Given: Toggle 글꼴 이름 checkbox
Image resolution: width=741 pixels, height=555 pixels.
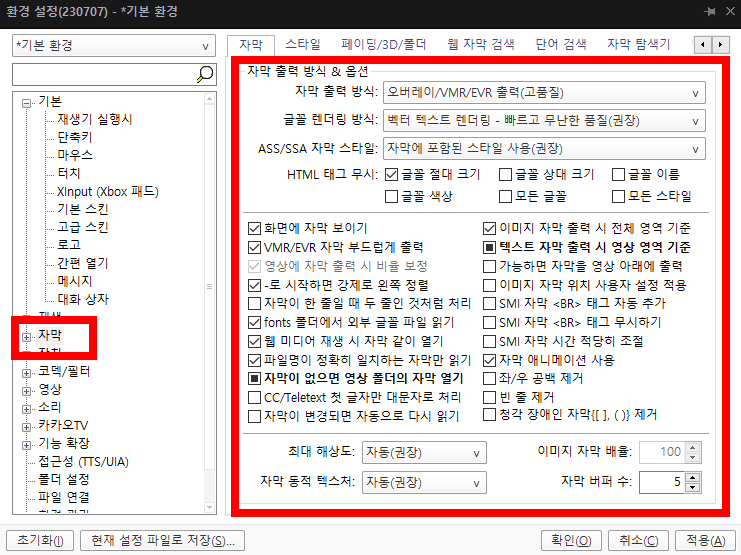Looking at the screenshot, I should [x=618, y=174].
